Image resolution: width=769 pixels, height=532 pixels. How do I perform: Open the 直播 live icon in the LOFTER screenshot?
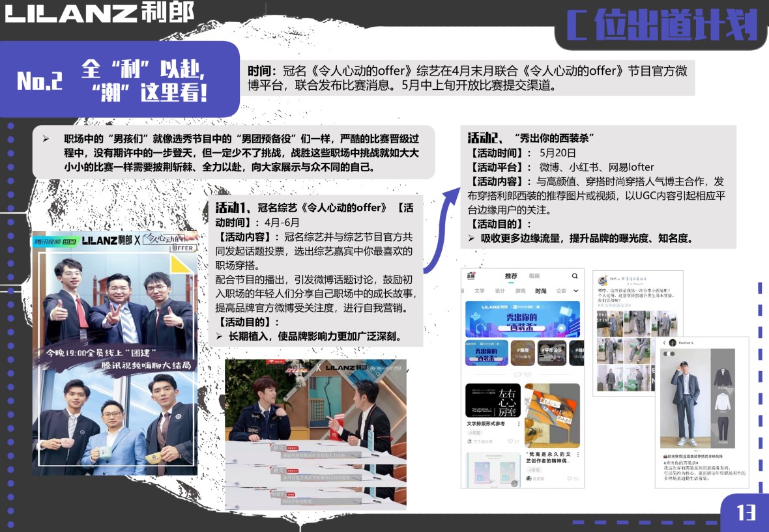471,276
